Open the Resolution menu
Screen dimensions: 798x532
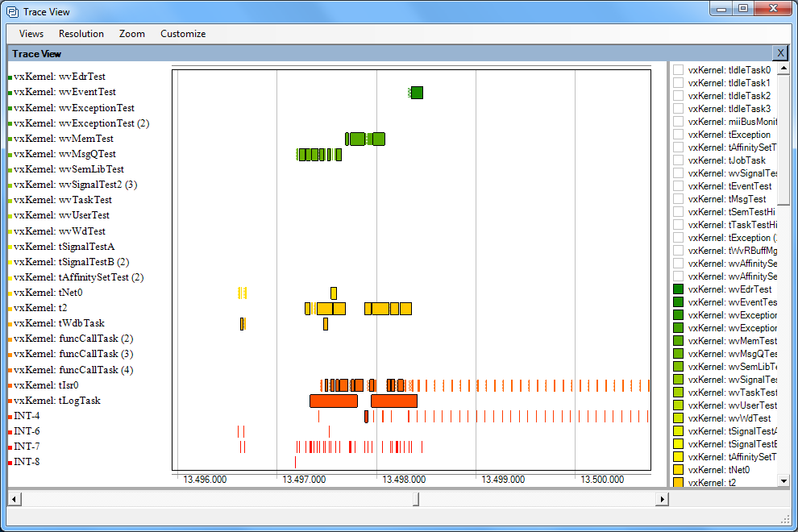coord(81,34)
